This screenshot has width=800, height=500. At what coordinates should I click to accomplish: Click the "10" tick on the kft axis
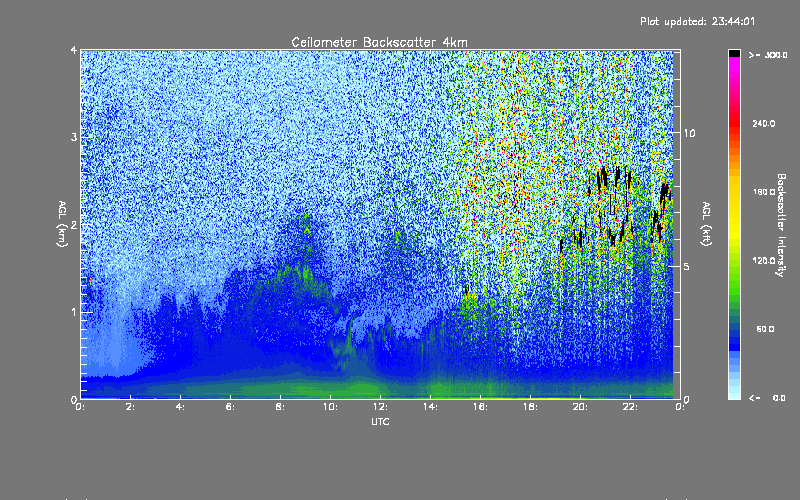(x=689, y=133)
